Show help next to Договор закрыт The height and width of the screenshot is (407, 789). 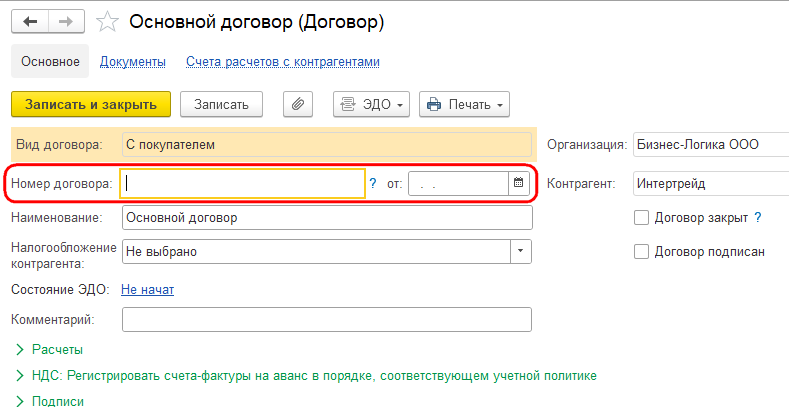757,218
